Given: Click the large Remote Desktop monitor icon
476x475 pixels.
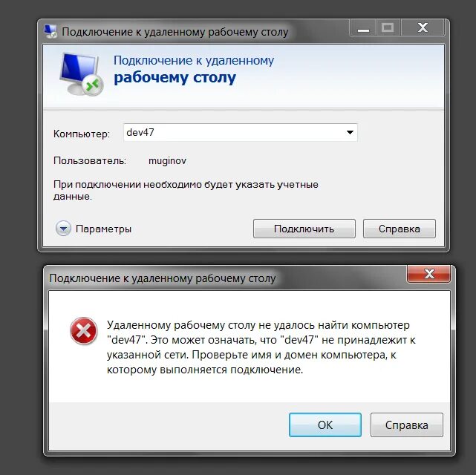Looking at the screenshot, I should 81,73.
